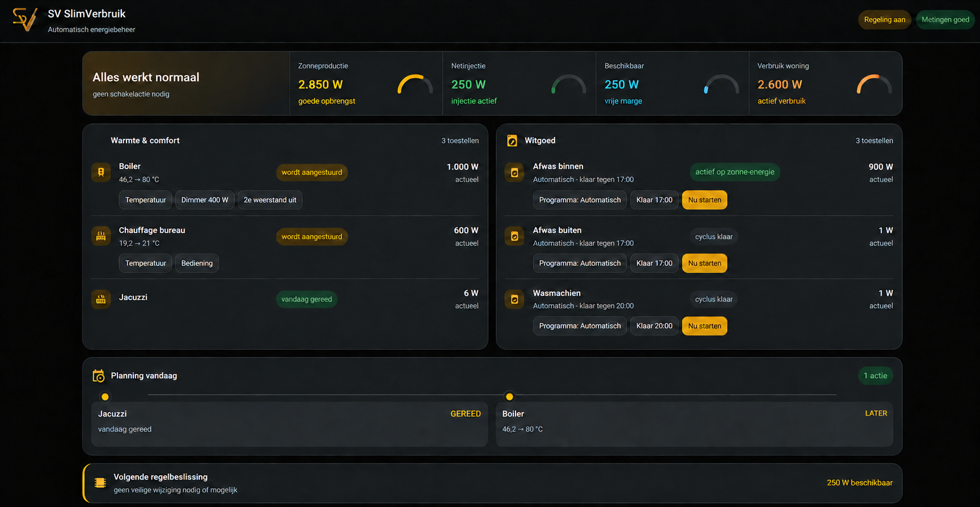The width and height of the screenshot is (980, 507).
Task: Open the Dimmer 400 W option
Action: coord(205,200)
